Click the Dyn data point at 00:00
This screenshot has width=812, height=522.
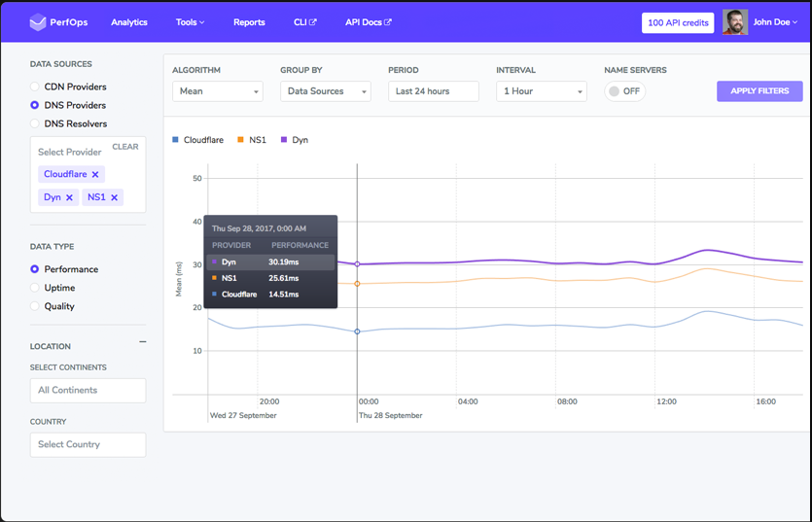pyautogui.click(x=357, y=264)
